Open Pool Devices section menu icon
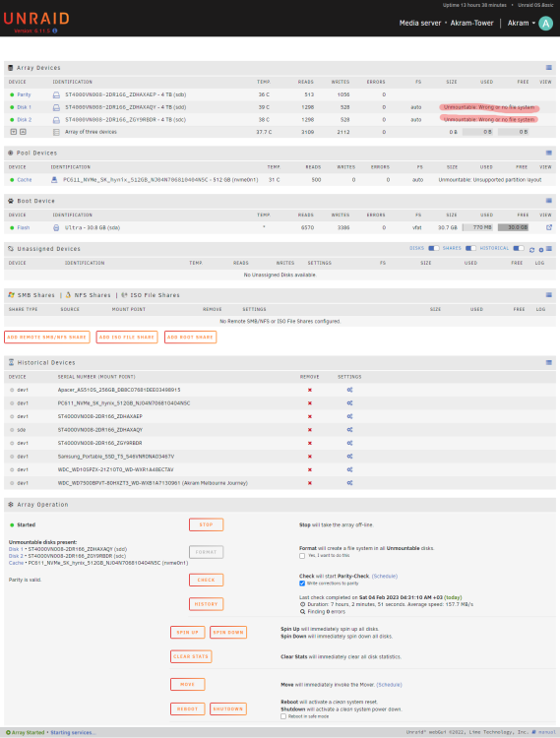560x738 pixels. pyautogui.click(x=549, y=153)
